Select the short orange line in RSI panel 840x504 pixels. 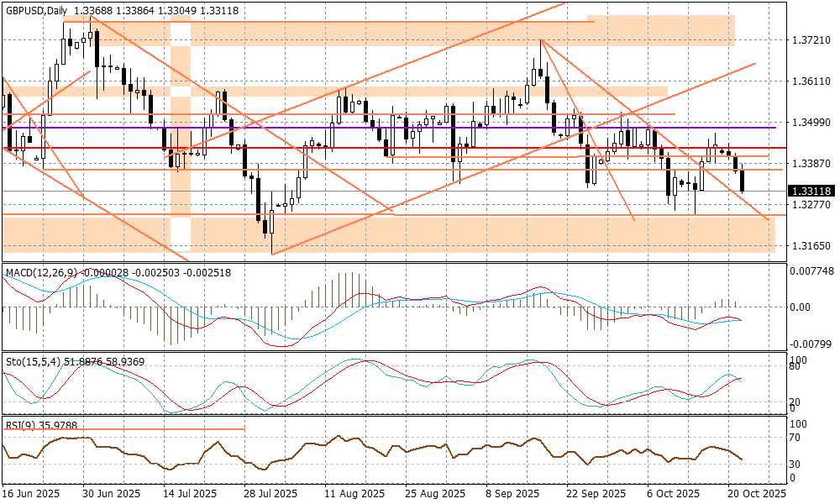[x=126, y=429]
